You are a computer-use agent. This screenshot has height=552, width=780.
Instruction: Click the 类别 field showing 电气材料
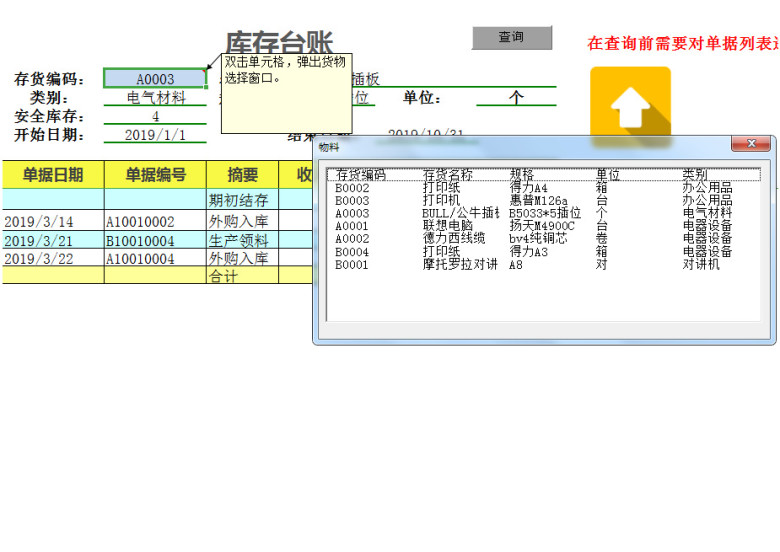[x=155, y=97]
